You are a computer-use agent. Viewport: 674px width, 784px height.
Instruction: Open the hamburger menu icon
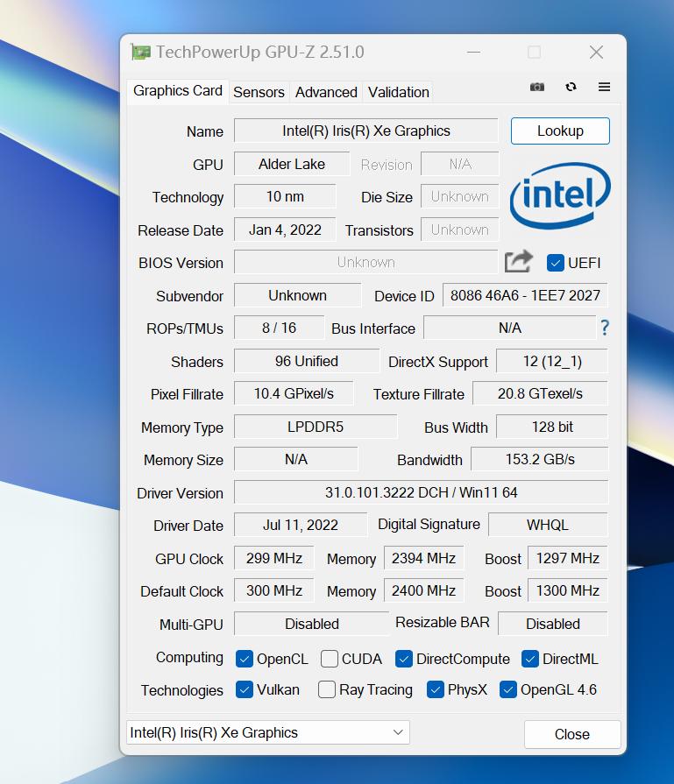point(604,87)
